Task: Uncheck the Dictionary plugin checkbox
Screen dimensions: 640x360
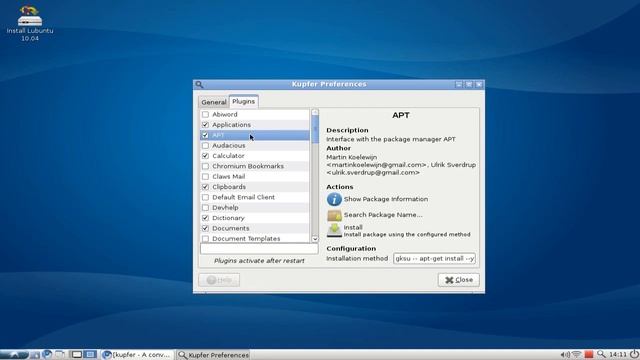Action: [x=205, y=218]
